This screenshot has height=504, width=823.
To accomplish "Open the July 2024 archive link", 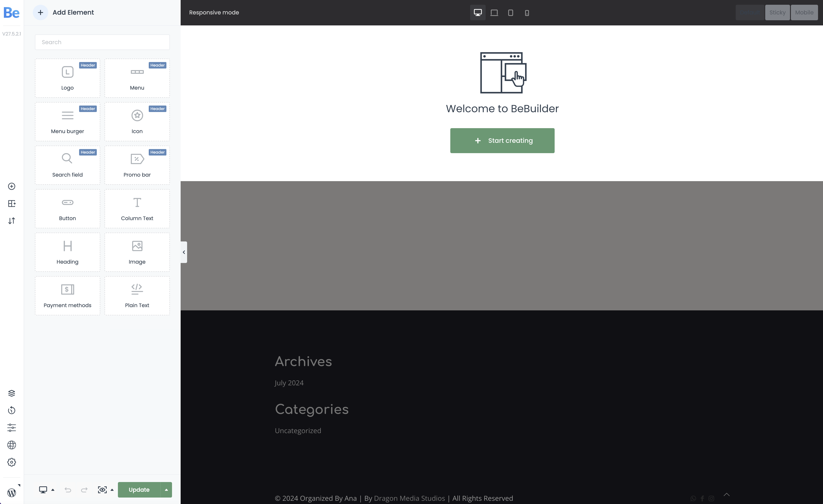I will click(289, 383).
